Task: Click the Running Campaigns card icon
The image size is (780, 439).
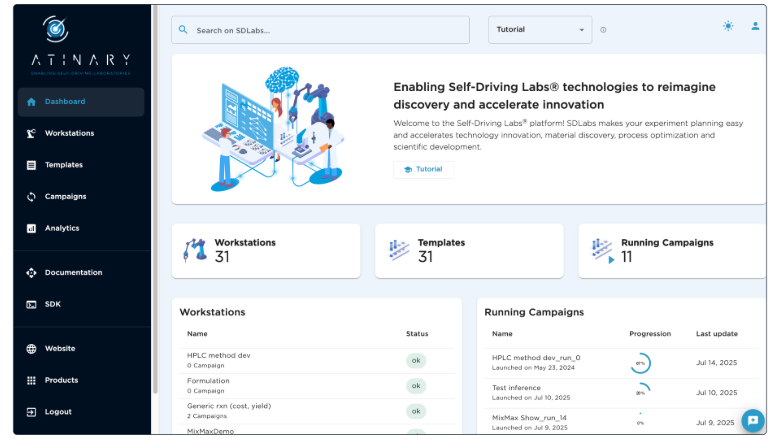Action: (602, 251)
